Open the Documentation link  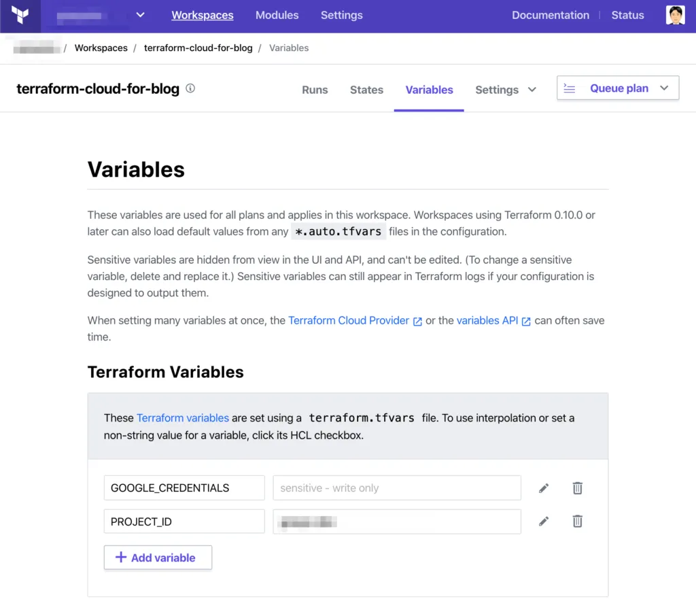(551, 15)
